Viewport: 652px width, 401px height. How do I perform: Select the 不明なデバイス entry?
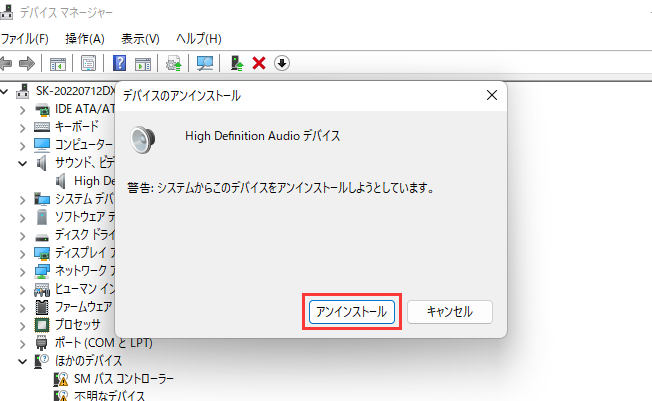(109, 396)
